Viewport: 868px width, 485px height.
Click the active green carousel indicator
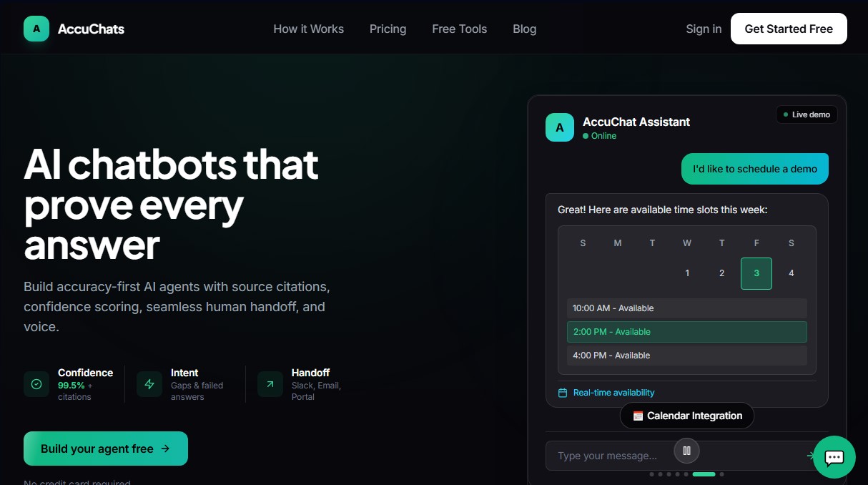click(x=704, y=474)
